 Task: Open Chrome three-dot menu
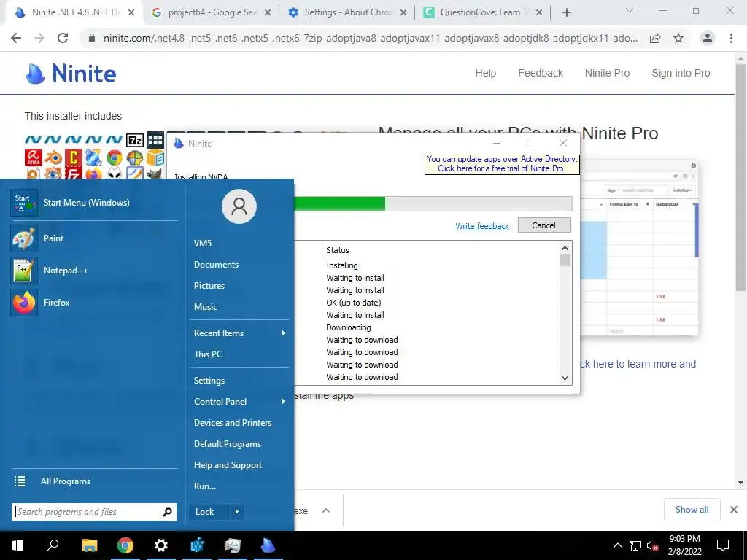pos(731,38)
